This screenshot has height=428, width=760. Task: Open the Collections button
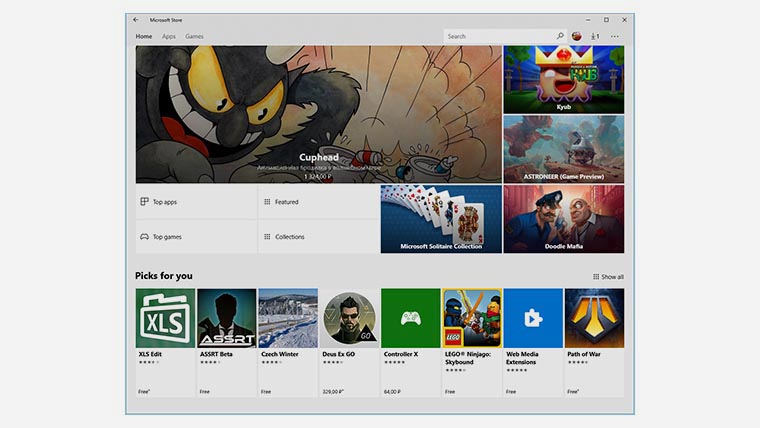coord(319,237)
